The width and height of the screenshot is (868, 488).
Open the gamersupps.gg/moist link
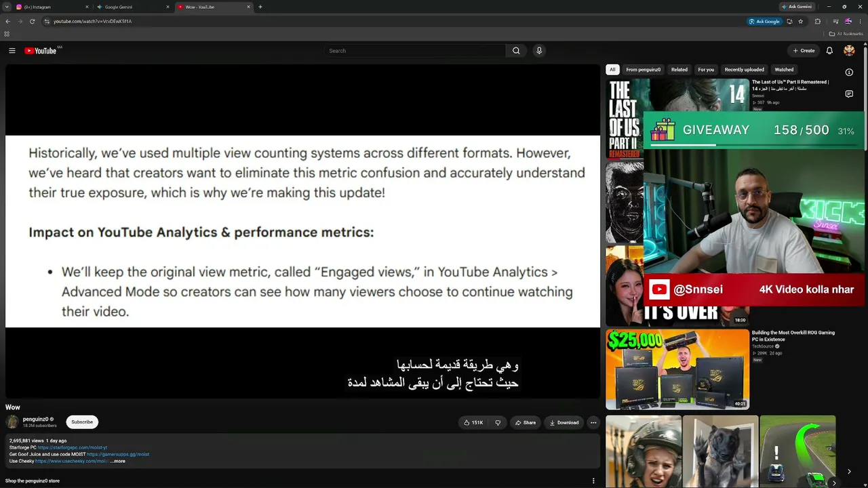pos(118,454)
